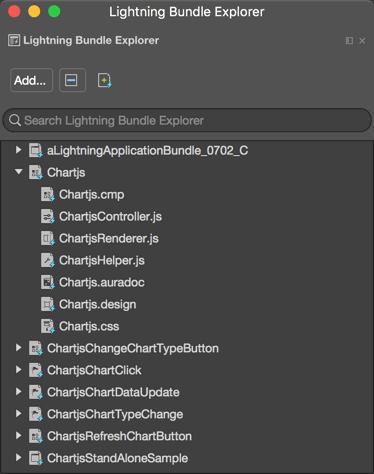Click the red close window button
Image resolution: width=374 pixels, height=474 pixels.
(x=14, y=11)
